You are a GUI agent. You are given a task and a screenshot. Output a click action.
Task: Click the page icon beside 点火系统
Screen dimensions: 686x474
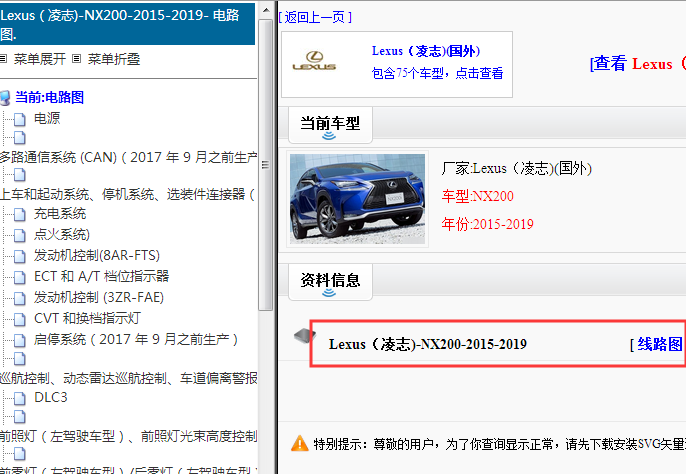[19, 235]
